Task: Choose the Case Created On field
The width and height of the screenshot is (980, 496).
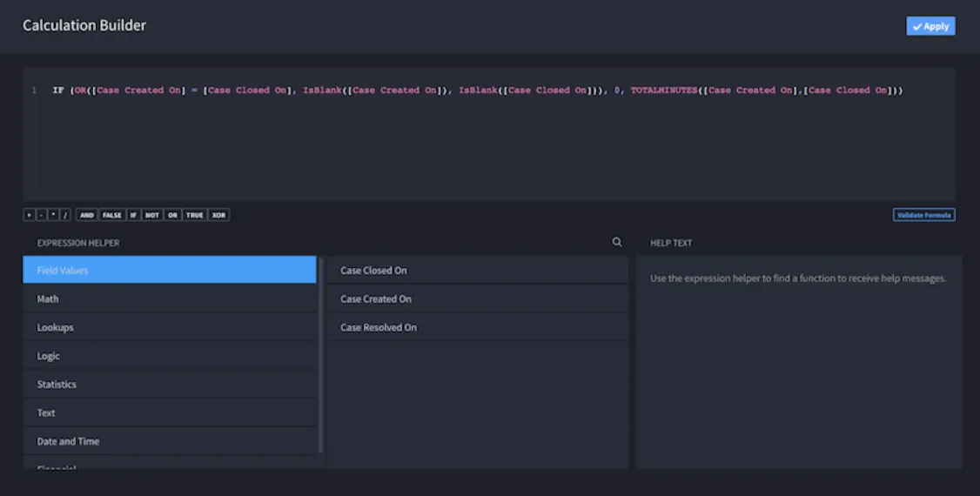Action: pyautogui.click(x=478, y=298)
